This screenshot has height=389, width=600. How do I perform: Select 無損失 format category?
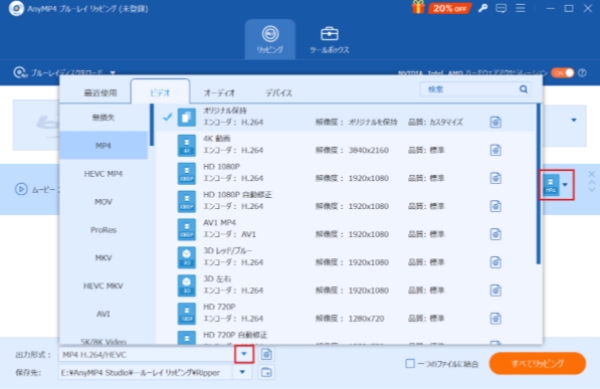coord(103,117)
